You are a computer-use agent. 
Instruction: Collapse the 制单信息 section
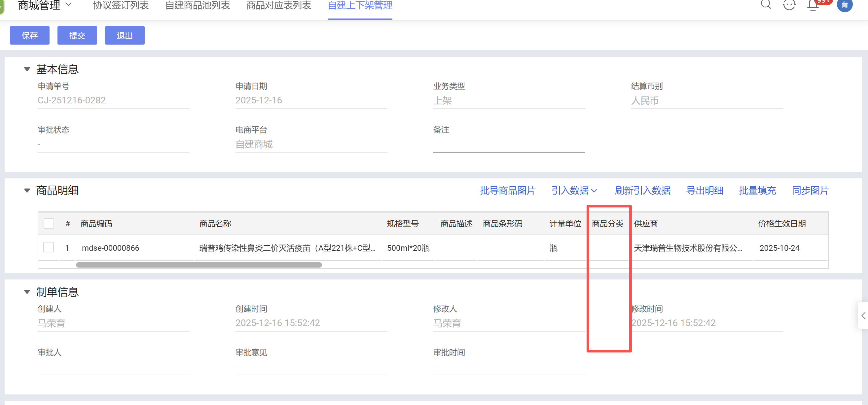pyautogui.click(x=27, y=291)
